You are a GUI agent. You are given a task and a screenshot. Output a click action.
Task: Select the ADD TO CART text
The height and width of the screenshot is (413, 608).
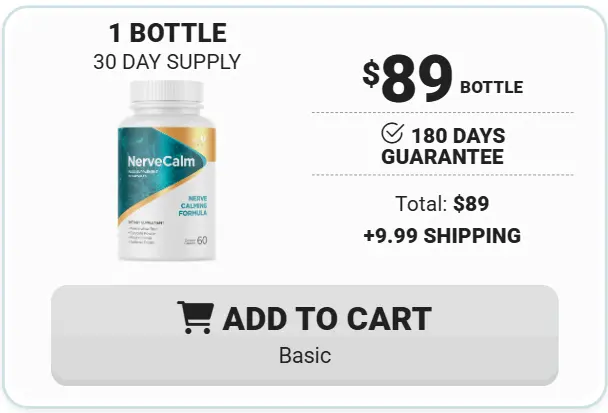327,319
